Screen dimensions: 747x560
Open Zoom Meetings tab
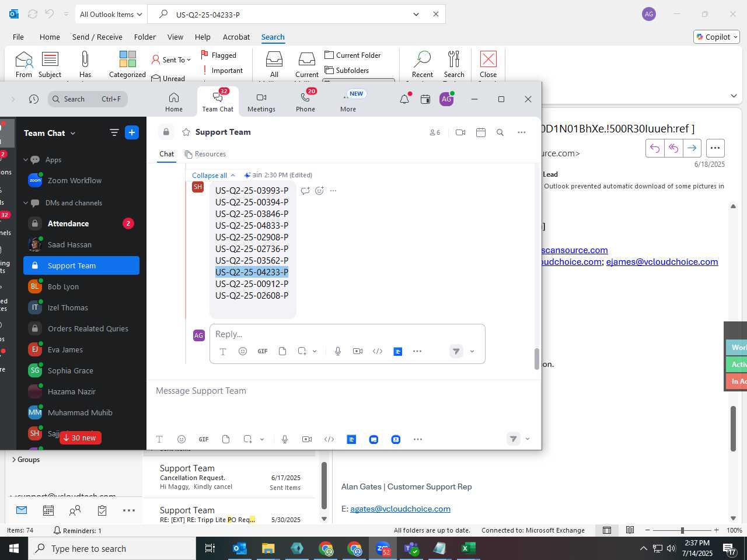pos(261,101)
